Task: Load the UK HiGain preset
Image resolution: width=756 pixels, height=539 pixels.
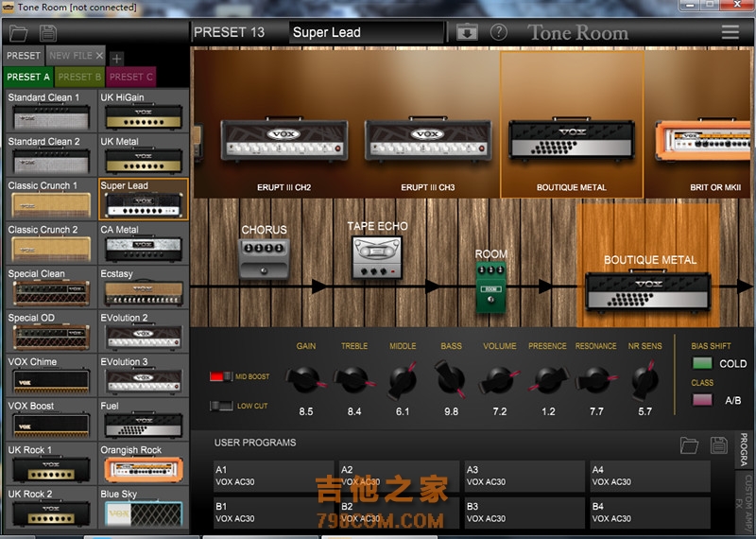Action: coord(144,111)
